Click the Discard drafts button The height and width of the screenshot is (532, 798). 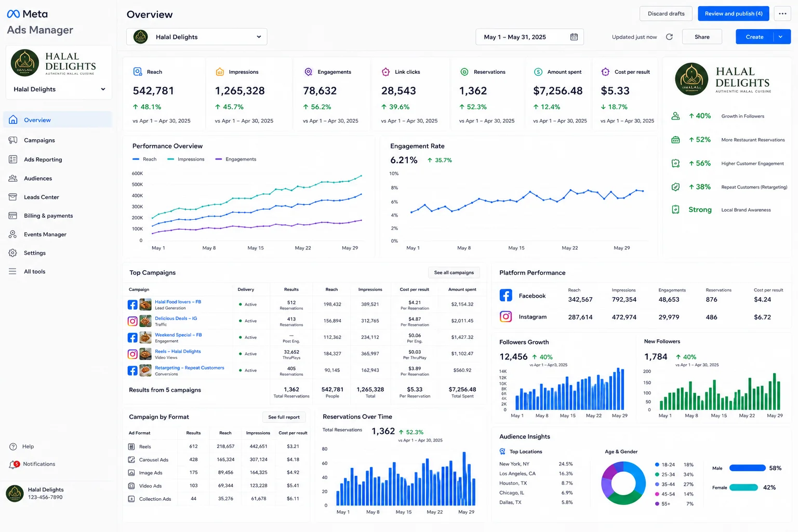tap(666, 14)
